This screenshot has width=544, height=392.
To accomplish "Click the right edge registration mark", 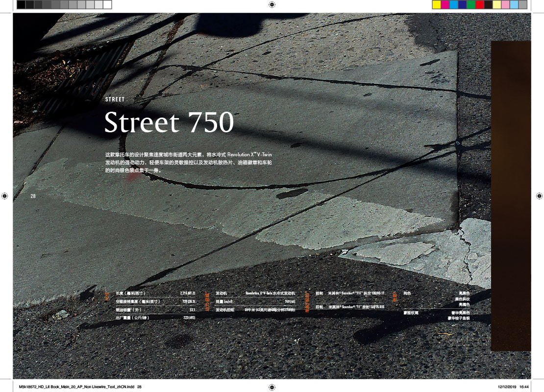I will coord(539,196).
